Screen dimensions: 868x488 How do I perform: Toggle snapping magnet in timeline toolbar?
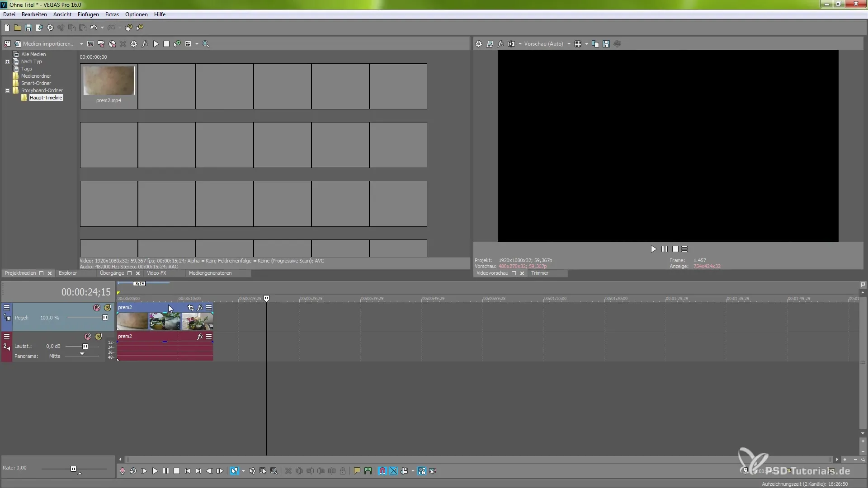382,471
